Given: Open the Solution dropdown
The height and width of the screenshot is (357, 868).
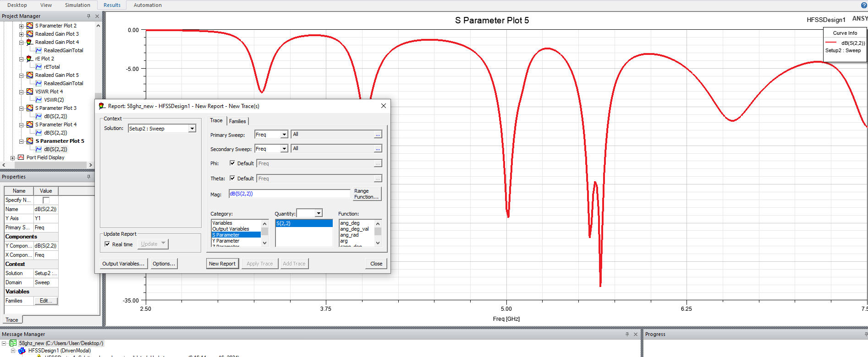Looking at the screenshot, I should coord(192,129).
